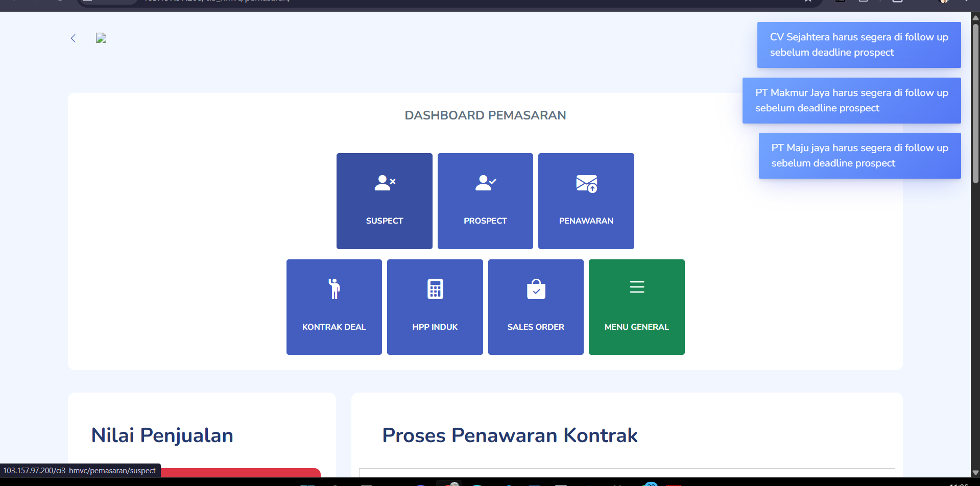Click the page scrollbar down arrow

[975, 473]
